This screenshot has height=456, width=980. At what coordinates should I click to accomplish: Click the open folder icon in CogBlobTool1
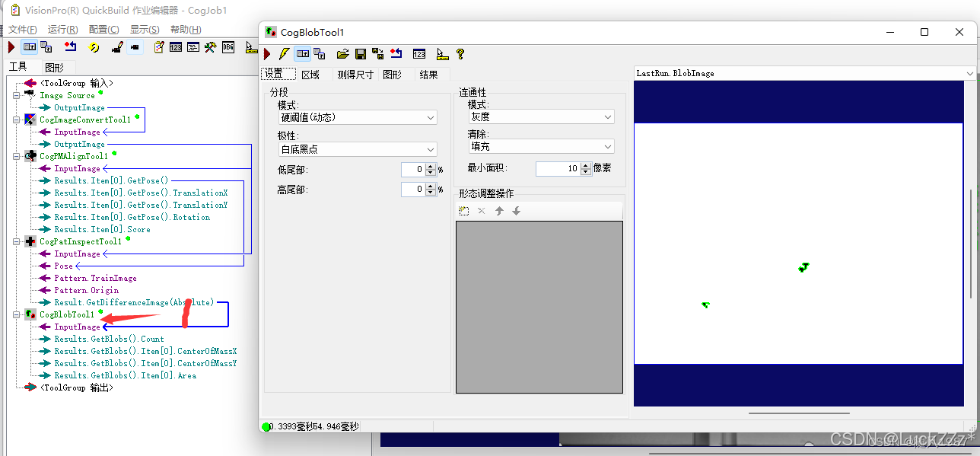[x=343, y=54]
